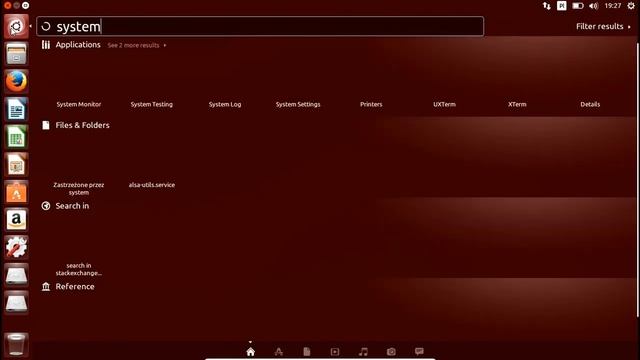Switch to the Home lens
This screenshot has width=640, height=360.
251,351
